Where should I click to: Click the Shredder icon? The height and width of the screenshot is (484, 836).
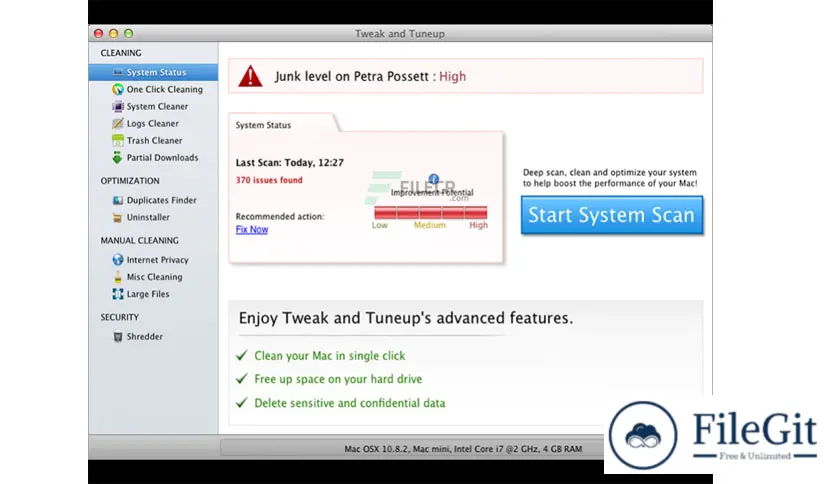pos(118,336)
